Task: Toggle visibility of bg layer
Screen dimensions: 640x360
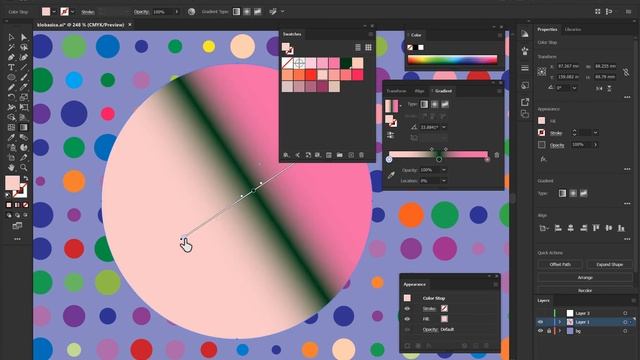Action: (x=541, y=331)
